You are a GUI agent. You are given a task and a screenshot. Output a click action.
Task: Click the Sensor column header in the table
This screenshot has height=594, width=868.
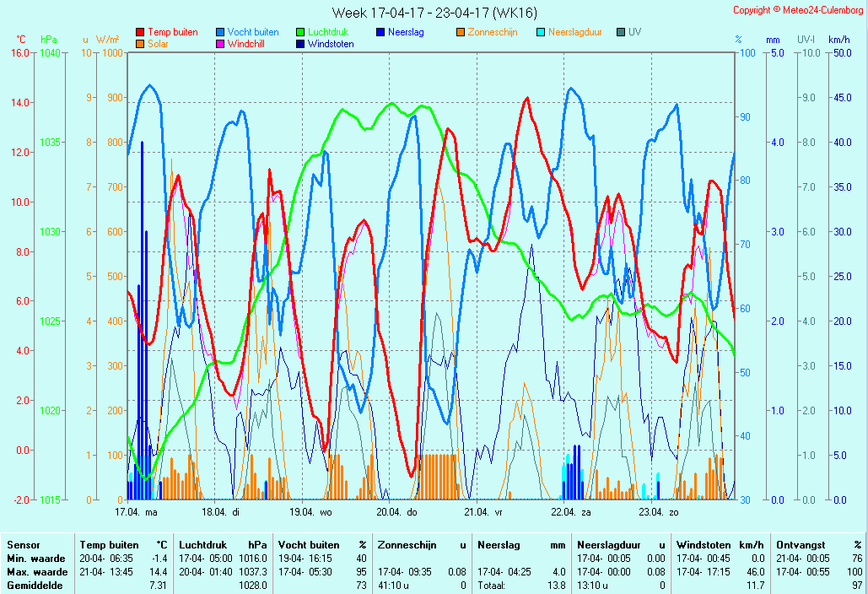(x=24, y=545)
